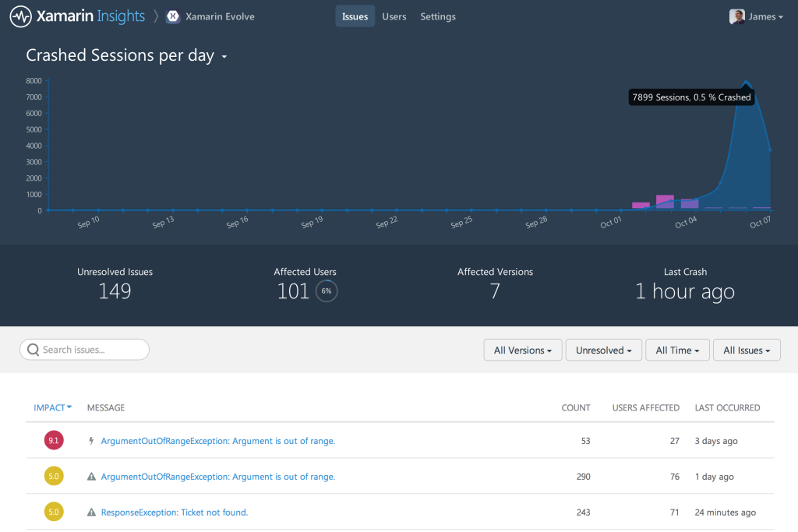Select the Issues tab
798x532 pixels.
pos(355,16)
